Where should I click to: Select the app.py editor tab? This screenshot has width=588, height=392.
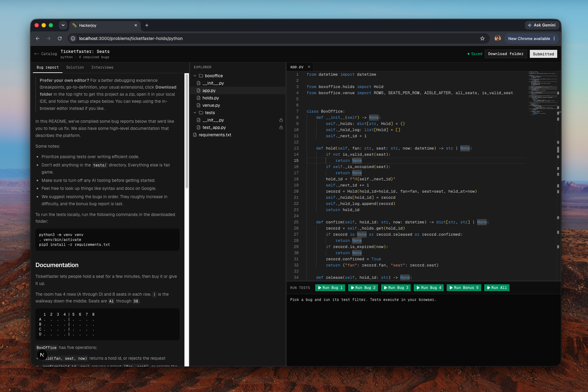tap(297, 67)
